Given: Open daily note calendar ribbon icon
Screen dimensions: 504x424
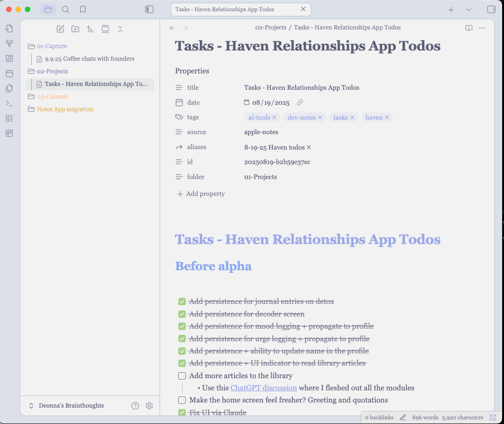Looking at the screenshot, I should point(9,73).
